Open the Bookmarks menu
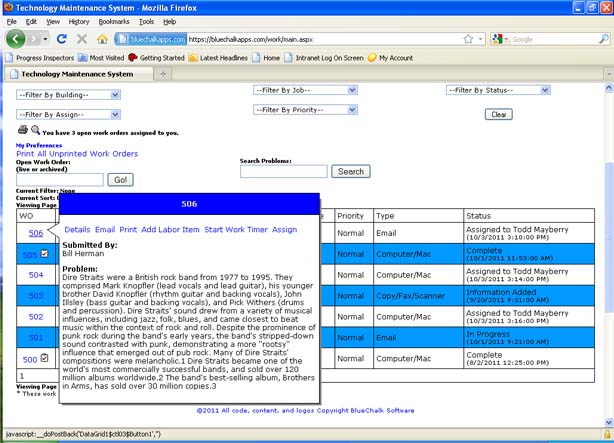 (114, 22)
